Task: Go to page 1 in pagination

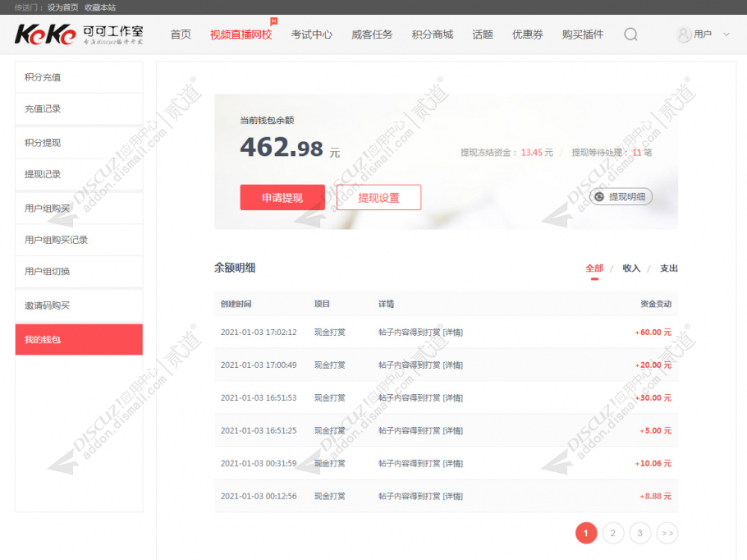Action: (586, 533)
